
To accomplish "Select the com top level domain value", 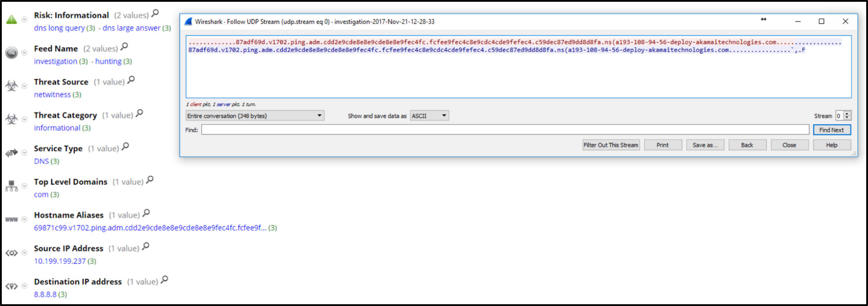I will click(x=41, y=194).
